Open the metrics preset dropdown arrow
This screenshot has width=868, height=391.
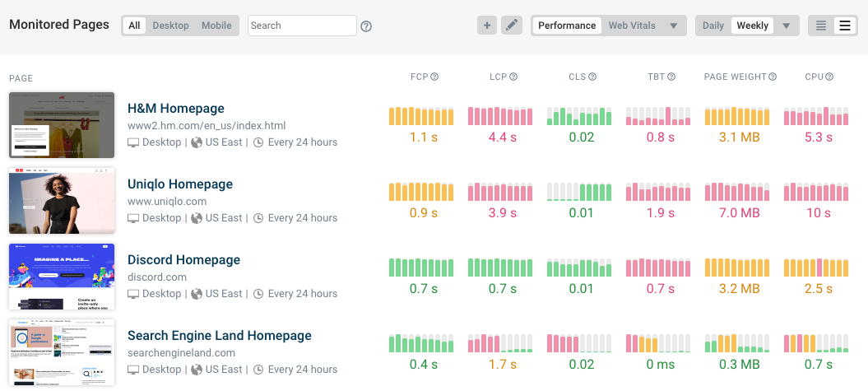674,26
